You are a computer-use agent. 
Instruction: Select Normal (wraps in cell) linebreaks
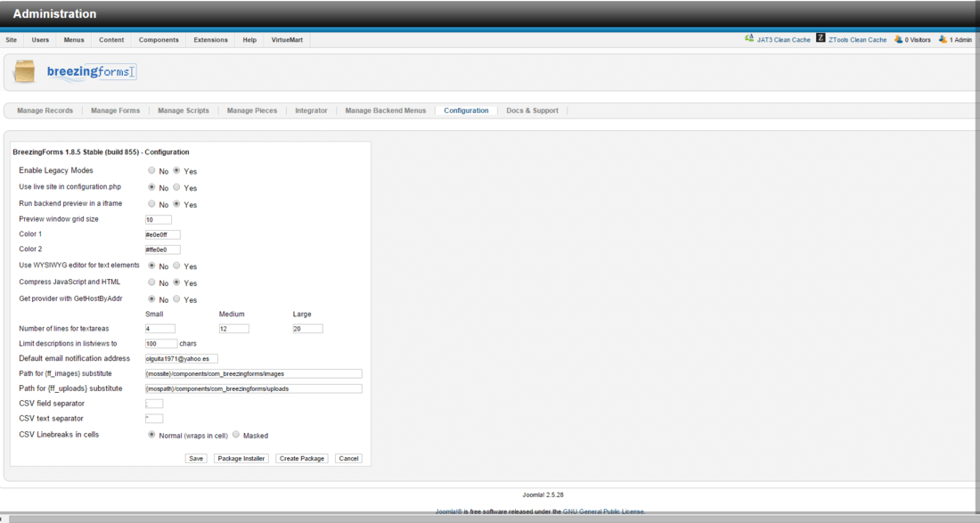point(151,435)
